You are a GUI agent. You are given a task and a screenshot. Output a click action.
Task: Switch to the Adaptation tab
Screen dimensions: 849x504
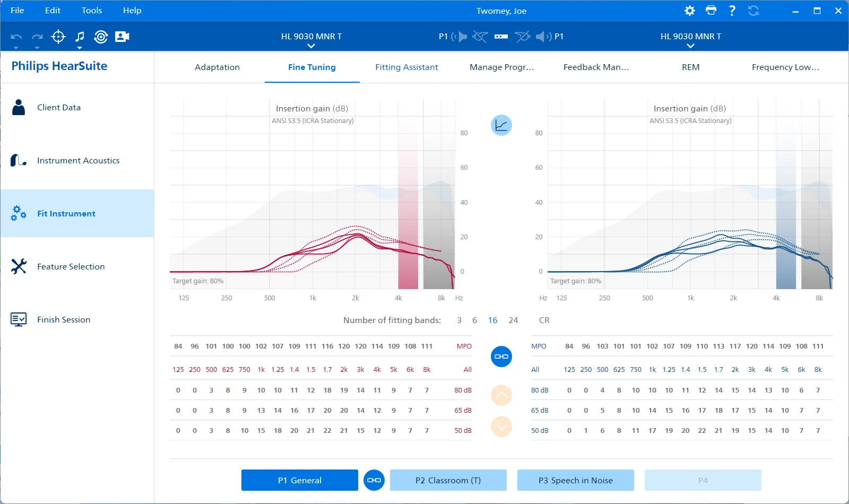217,67
